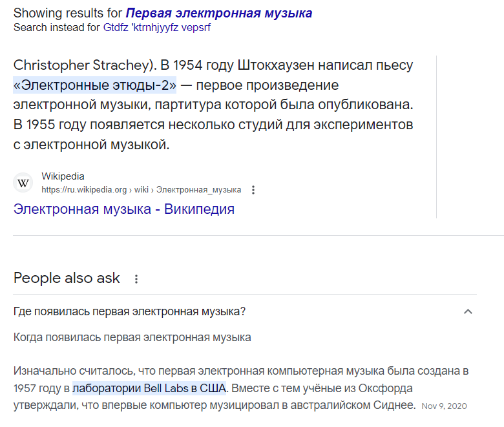
Task: Open the three-dot menu beside Wikipedia URL
Action: point(253,190)
